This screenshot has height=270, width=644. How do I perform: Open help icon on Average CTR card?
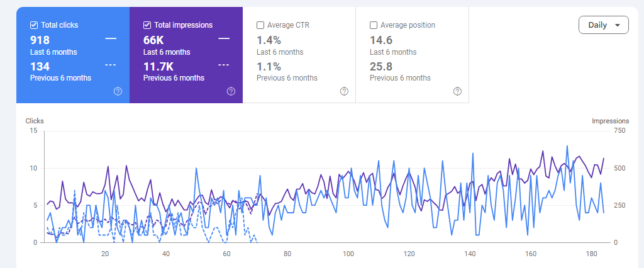tap(344, 91)
